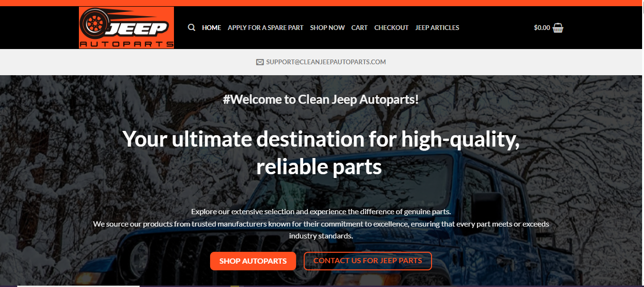Open JEEP ARTICLES menu item
644x287 pixels.
click(437, 28)
